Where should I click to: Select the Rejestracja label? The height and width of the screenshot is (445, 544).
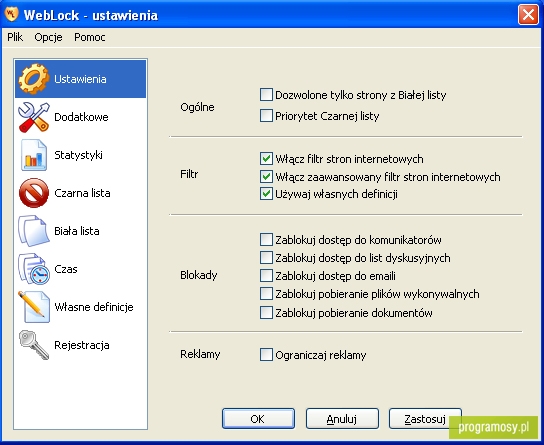[x=82, y=345]
